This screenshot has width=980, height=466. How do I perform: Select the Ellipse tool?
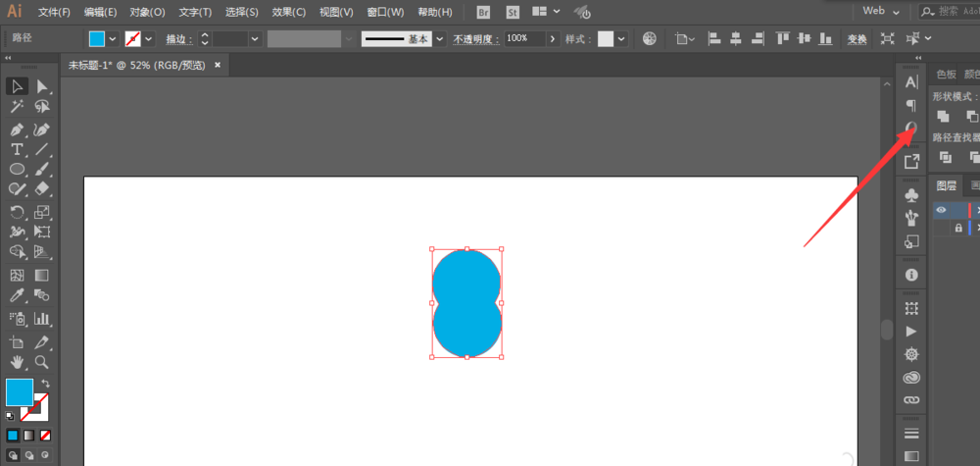pyautogui.click(x=18, y=169)
